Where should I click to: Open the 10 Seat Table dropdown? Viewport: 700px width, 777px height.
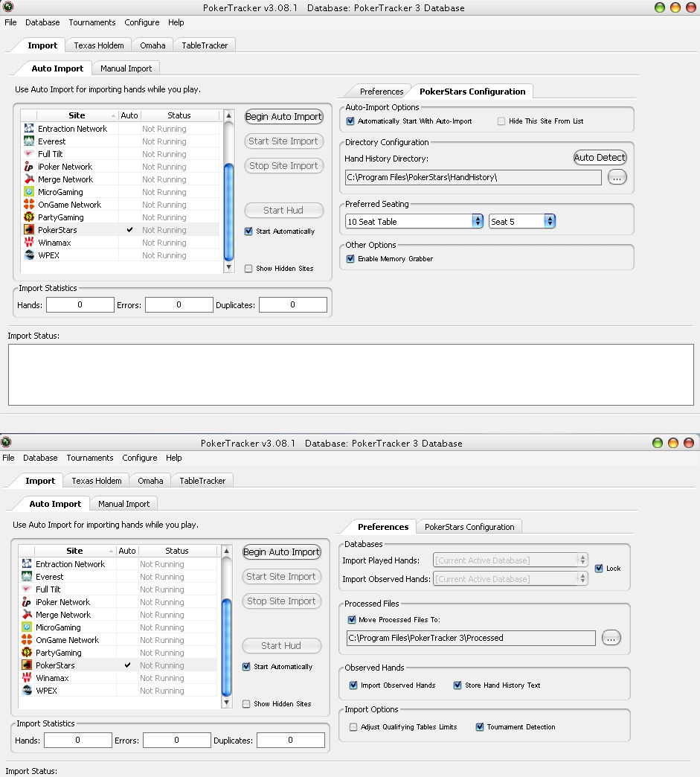(414, 222)
